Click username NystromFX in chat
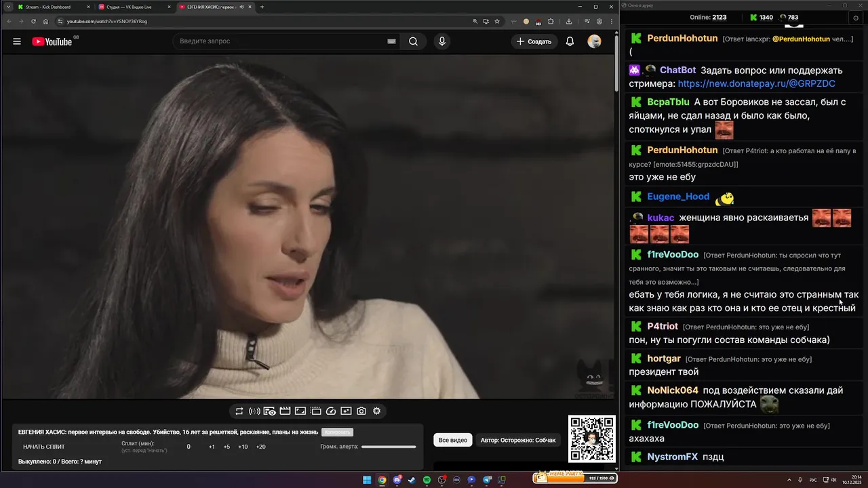 coord(673,457)
